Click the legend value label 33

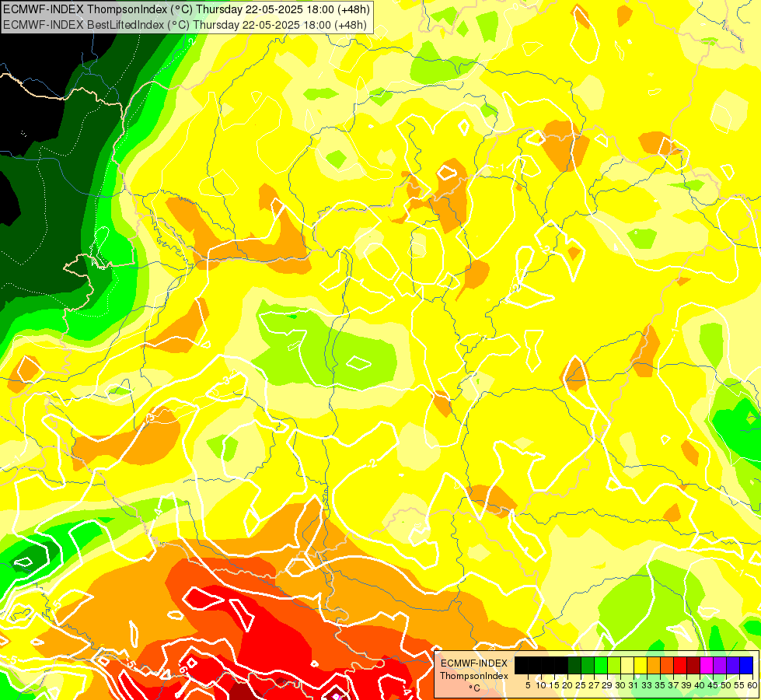[647, 685]
